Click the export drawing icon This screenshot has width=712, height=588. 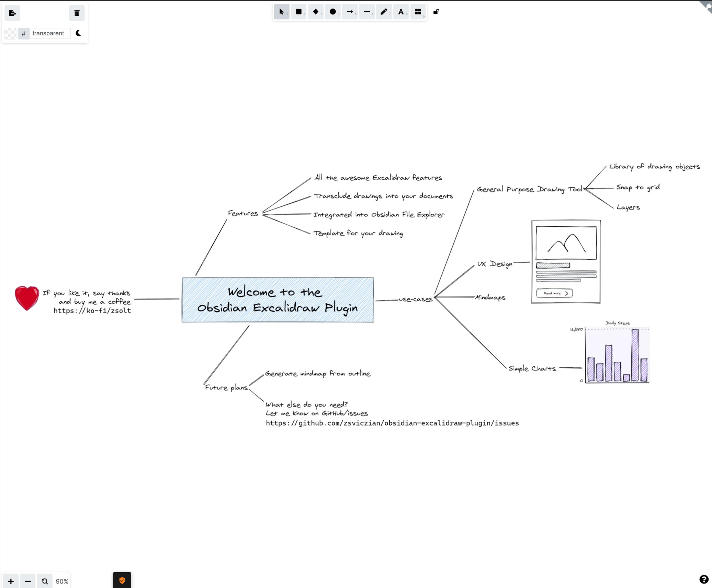coord(12,13)
